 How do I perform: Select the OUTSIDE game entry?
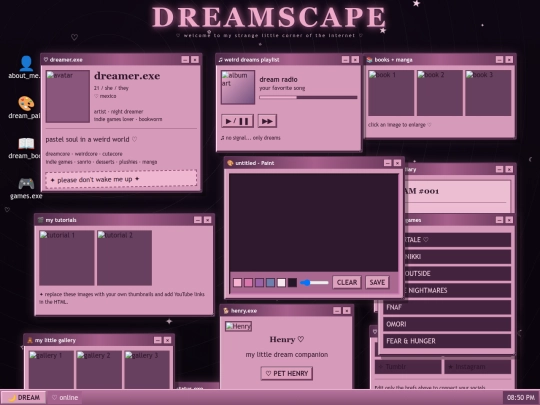[458, 273]
